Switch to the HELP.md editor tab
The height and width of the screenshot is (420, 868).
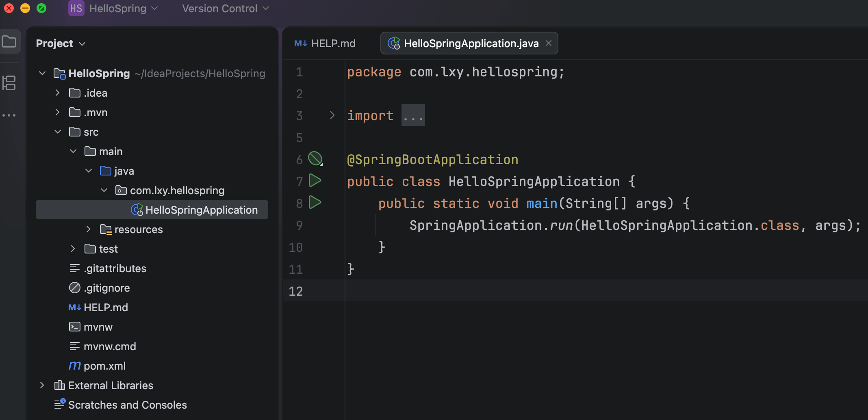point(325,43)
